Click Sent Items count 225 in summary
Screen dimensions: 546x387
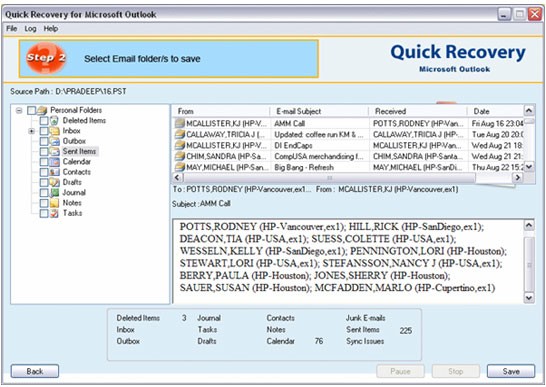[x=406, y=330]
